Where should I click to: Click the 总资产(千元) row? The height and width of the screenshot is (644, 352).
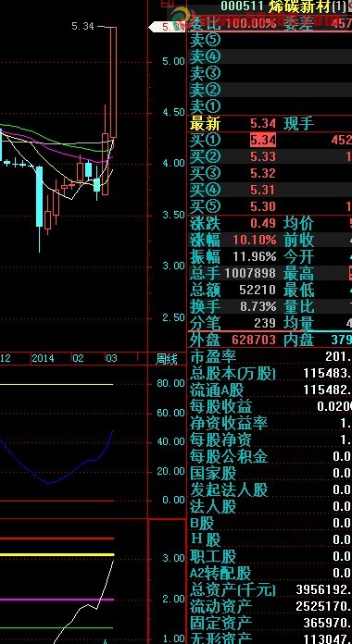270,589
